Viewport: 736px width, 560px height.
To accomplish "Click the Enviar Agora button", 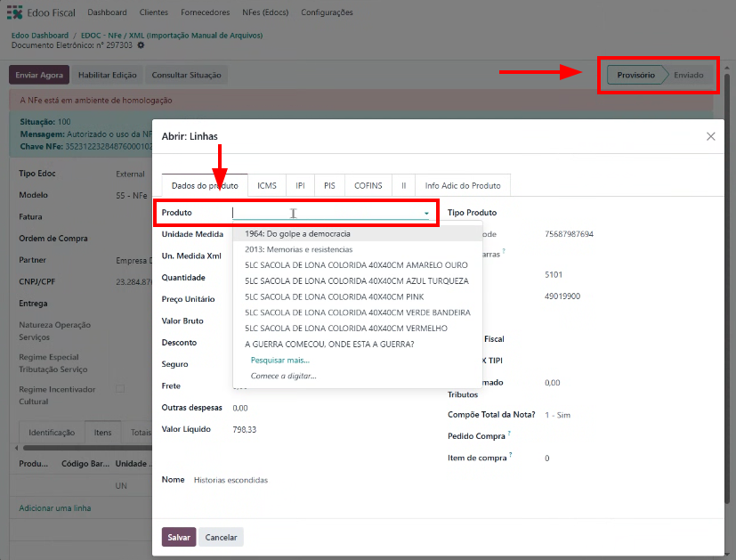I will [x=39, y=75].
